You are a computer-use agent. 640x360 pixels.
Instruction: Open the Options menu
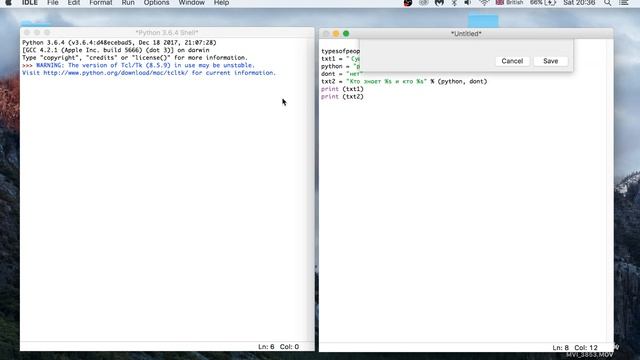156,3
